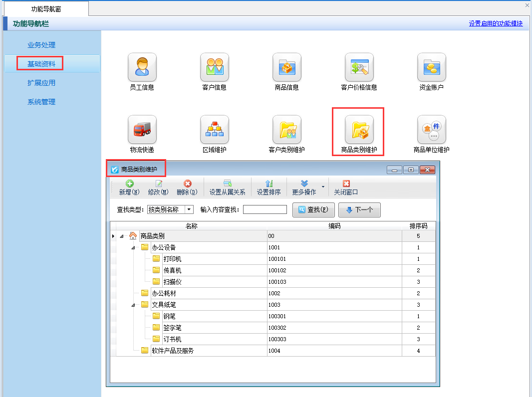Open the 设置启用的功能模块 link
The height and width of the screenshot is (397, 532).
[496, 23]
